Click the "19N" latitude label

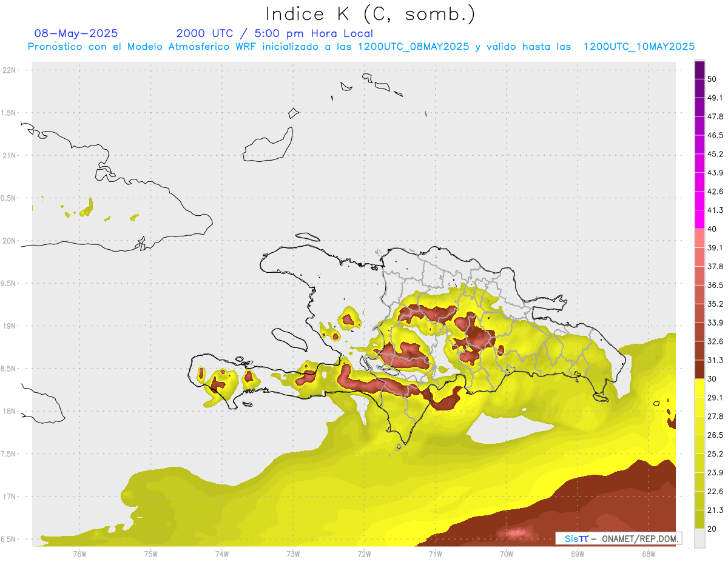pos(10,326)
